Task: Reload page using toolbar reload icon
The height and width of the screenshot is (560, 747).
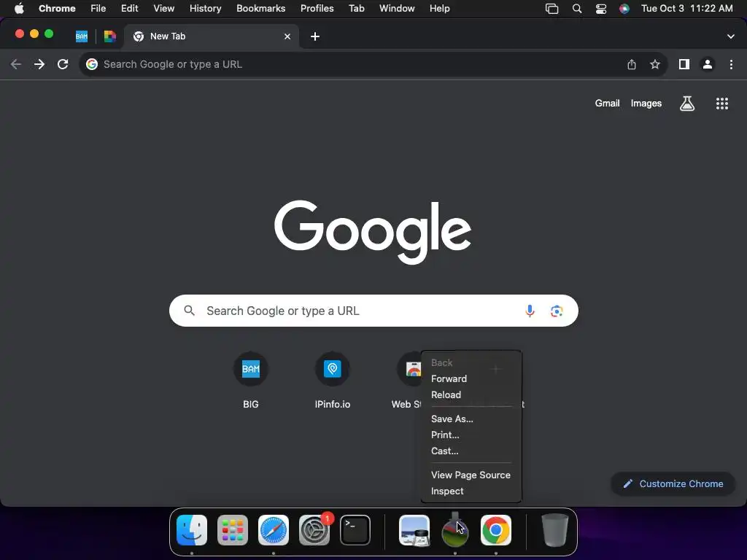Action: [x=63, y=64]
